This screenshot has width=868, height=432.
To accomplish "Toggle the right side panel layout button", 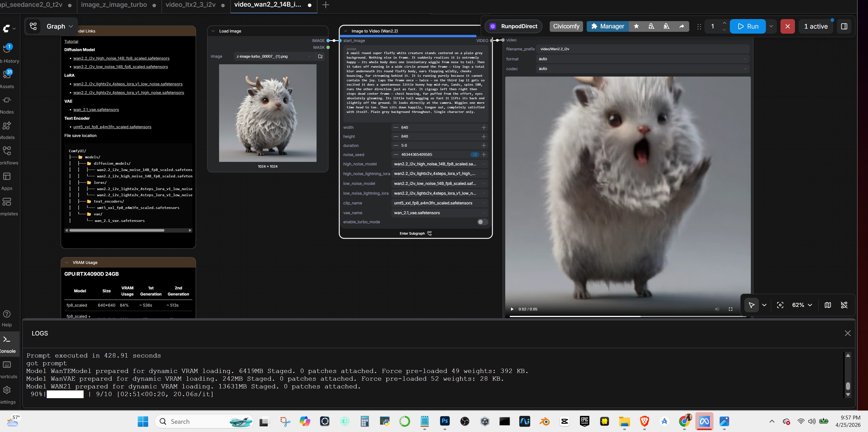I will click(x=844, y=26).
